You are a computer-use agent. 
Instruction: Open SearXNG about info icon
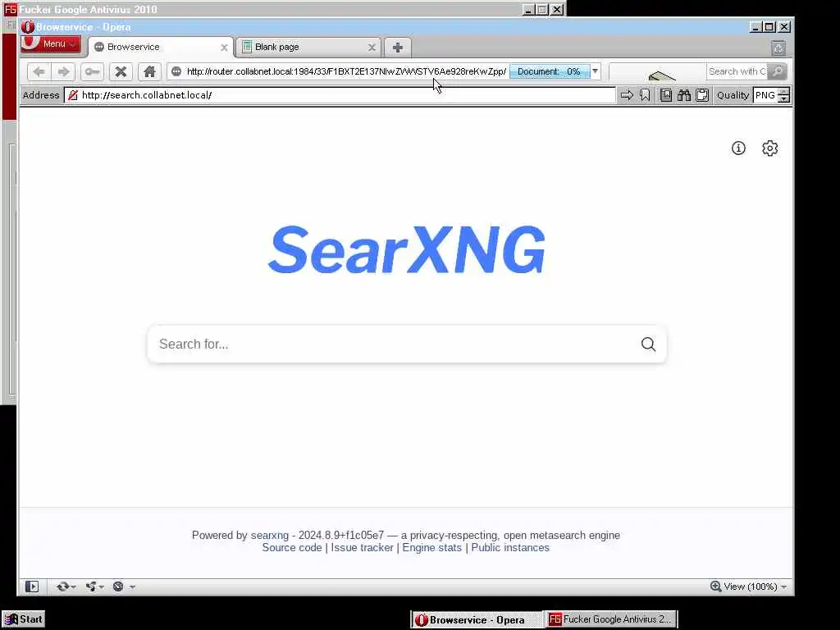click(x=738, y=148)
